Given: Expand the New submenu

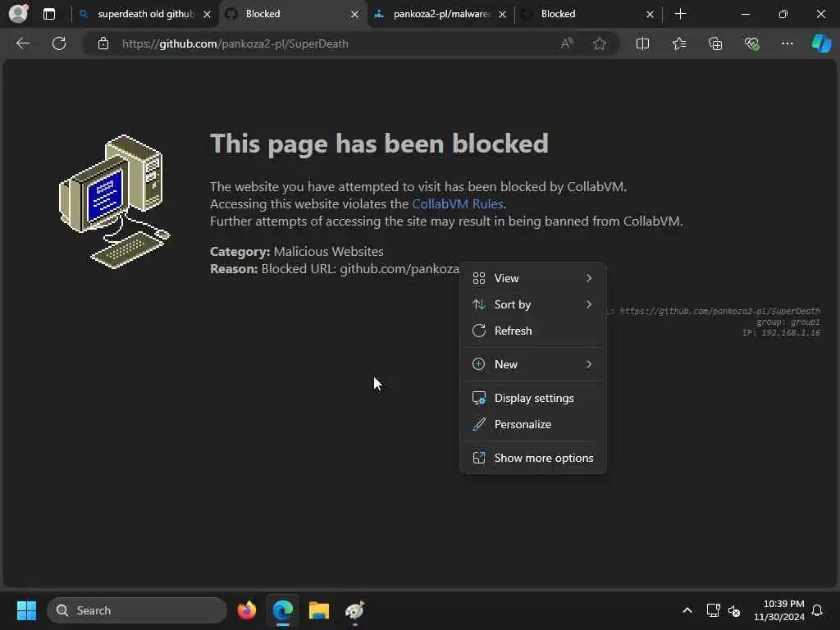Looking at the screenshot, I should click(x=533, y=364).
